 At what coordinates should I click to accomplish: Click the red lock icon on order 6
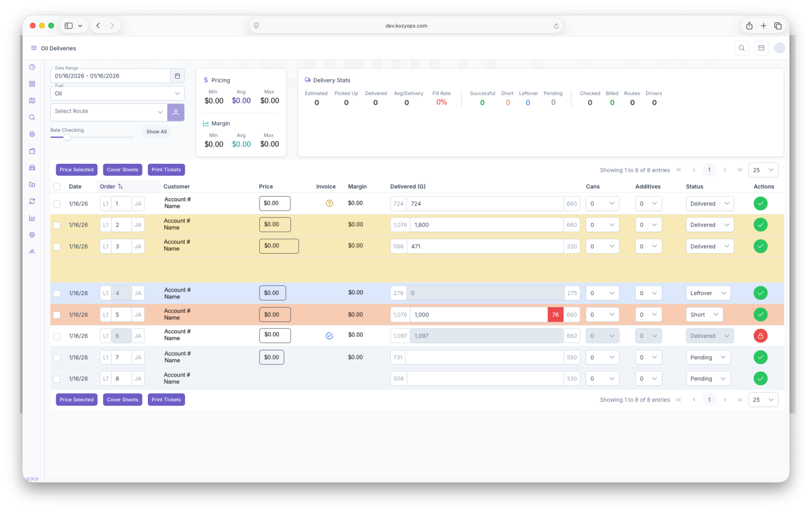pyautogui.click(x=760, y=336)
